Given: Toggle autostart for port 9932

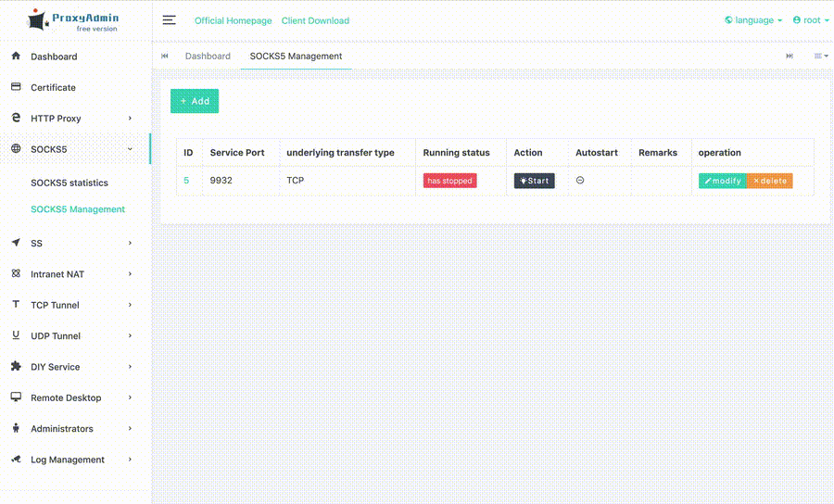Looking at the screenshot, I should point(580,181).
